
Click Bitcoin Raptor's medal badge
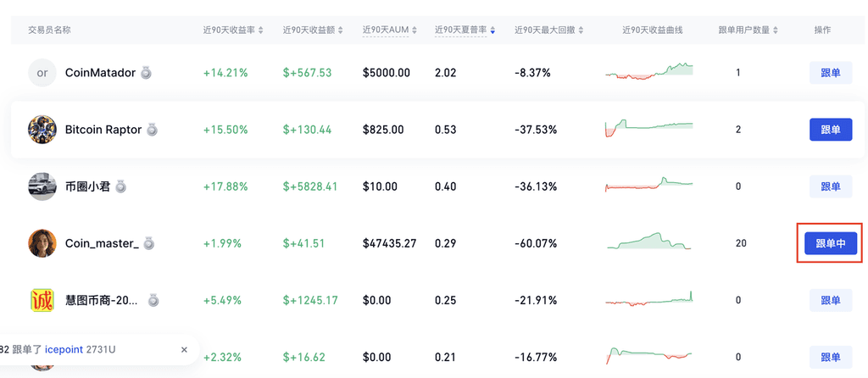click(x=152, y=130)
